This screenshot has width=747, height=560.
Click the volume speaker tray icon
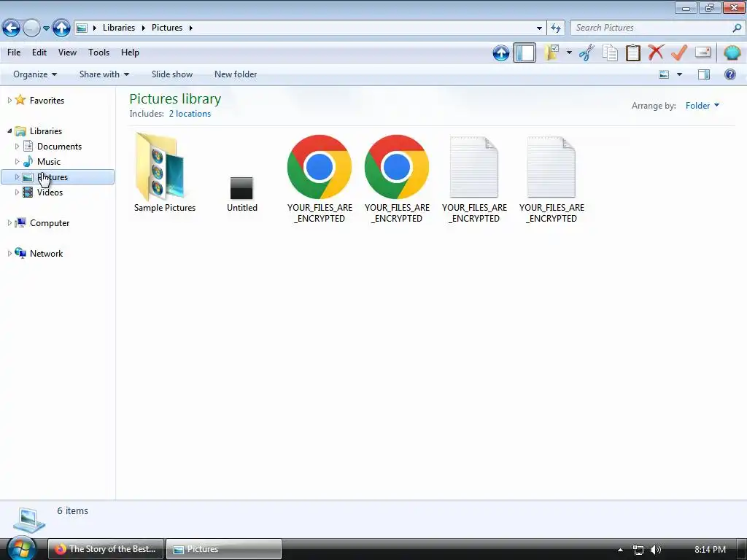pyautogui.click(x=656, y=550)
